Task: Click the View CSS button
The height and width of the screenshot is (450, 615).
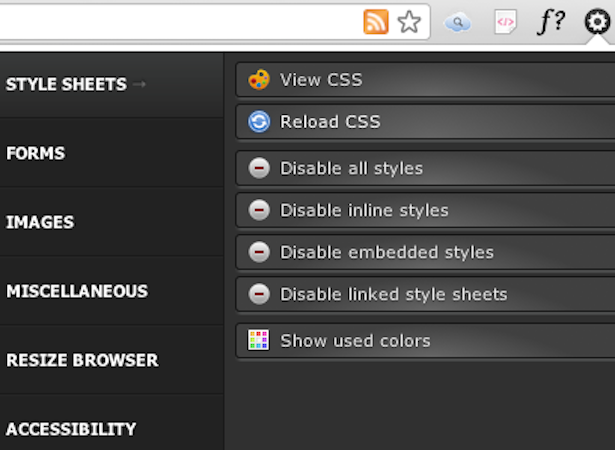Action: coord(425,80)
